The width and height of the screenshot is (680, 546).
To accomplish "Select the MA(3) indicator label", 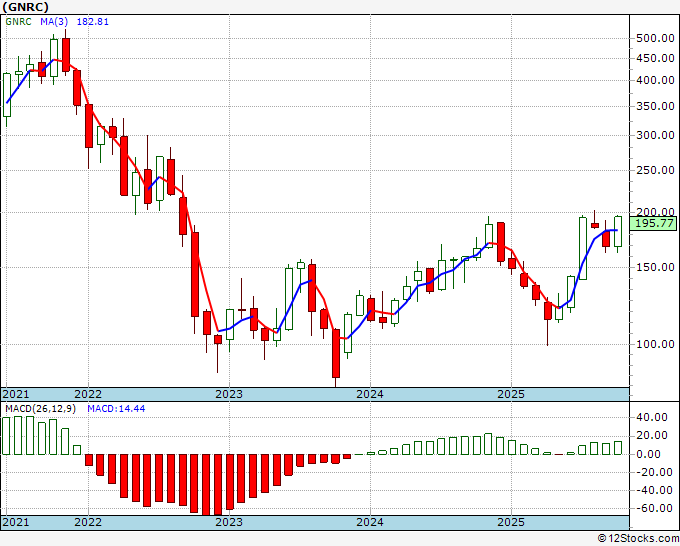I will (56, 22).
